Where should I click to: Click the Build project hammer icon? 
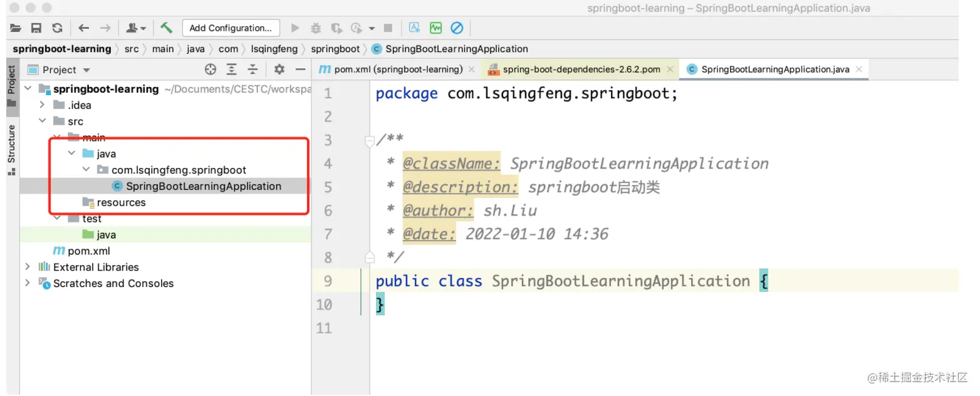(166, 28)
